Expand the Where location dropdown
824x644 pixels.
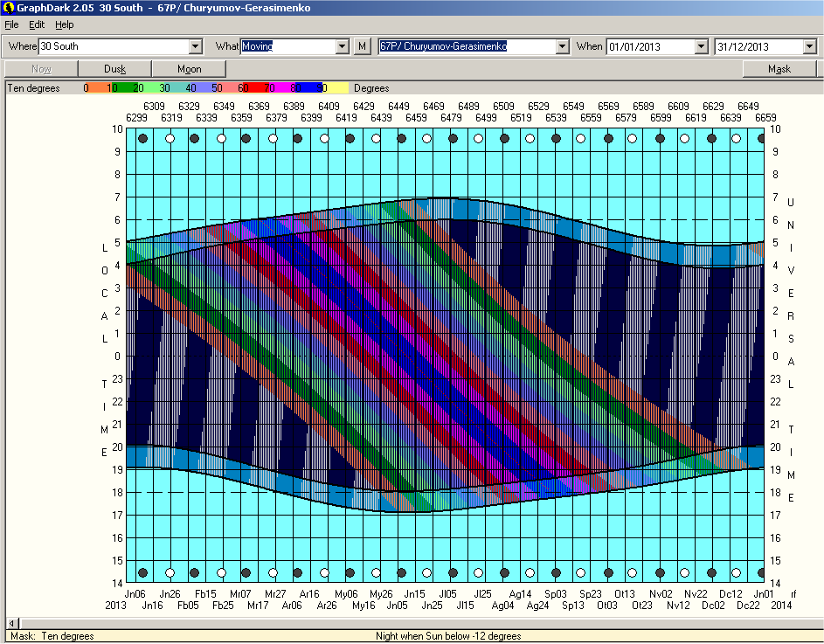coord(196,46)
